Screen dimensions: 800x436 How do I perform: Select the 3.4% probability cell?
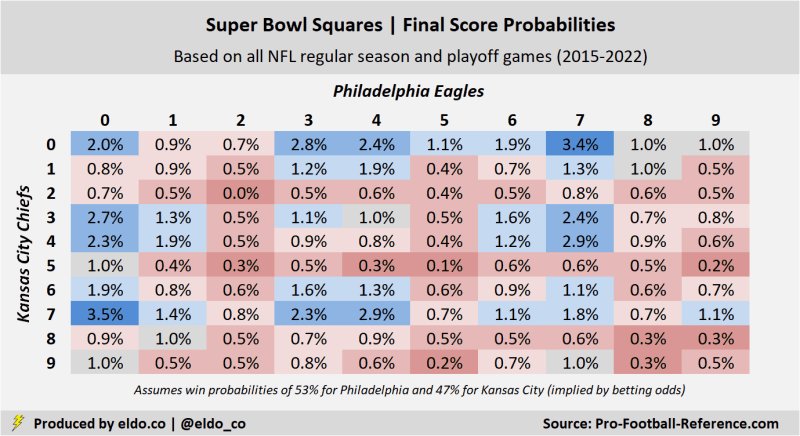(x=580, y=144)
